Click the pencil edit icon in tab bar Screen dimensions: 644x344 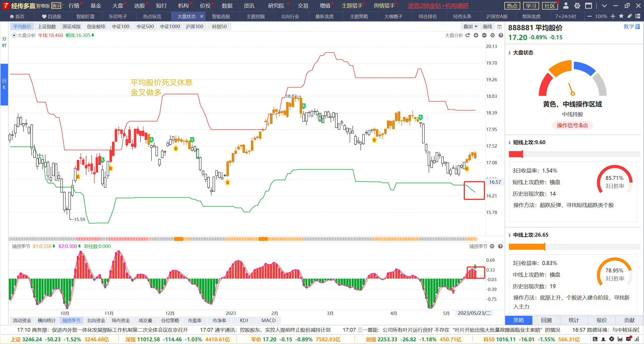[x=630, y=16]
